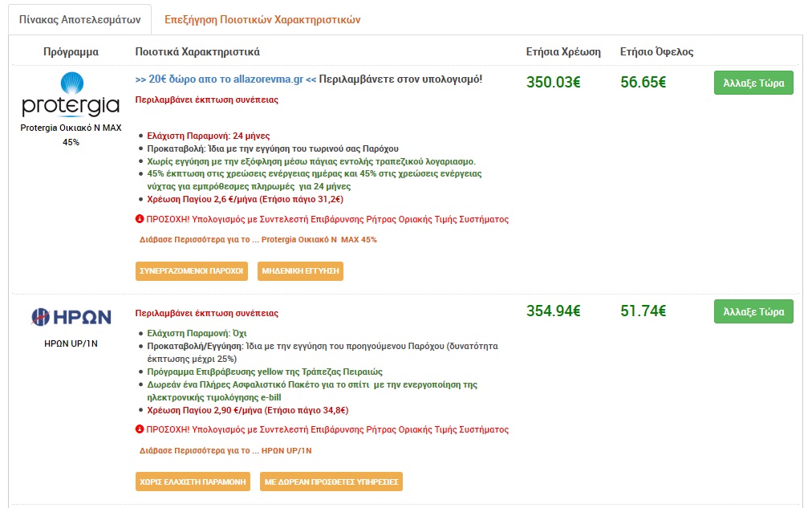The image size is (812, 508).
Task: Read more about ΗΡΩΝ UP/1N
Action: [x=225, y=450]
